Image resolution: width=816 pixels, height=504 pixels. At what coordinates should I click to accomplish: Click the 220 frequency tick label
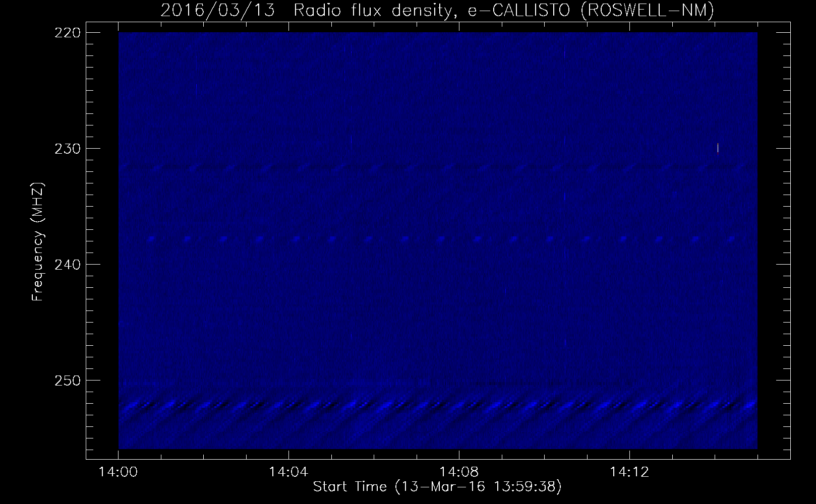[x=67, y=32]
